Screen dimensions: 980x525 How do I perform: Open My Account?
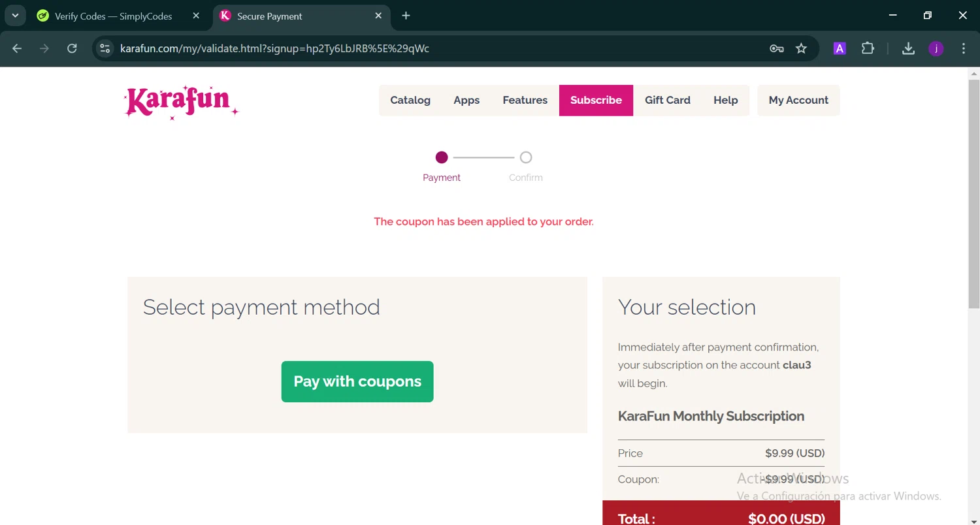coord(798,100)
